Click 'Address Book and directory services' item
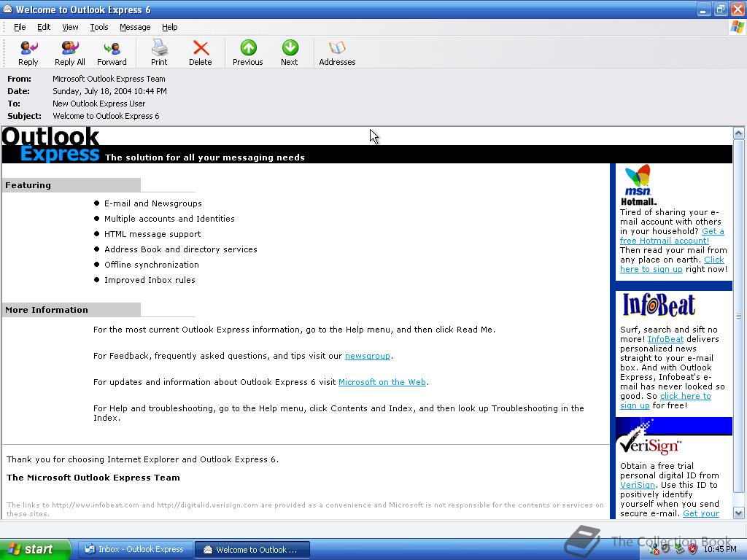747x560 pixels. pos(181,249)
